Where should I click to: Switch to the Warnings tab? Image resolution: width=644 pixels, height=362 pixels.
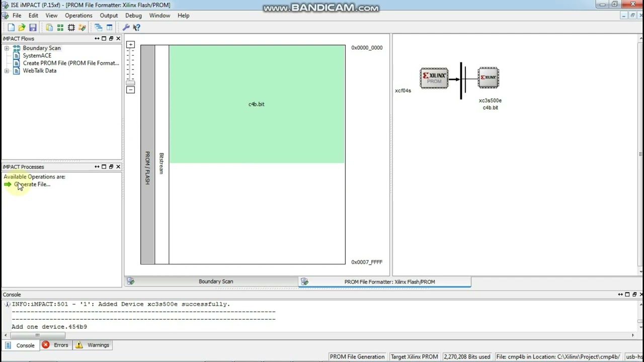92,345
